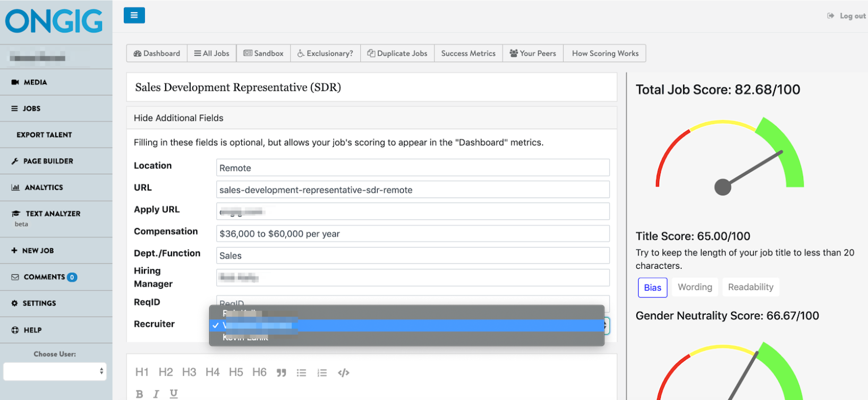Click the Apply URL field

(x=413, y=211)
